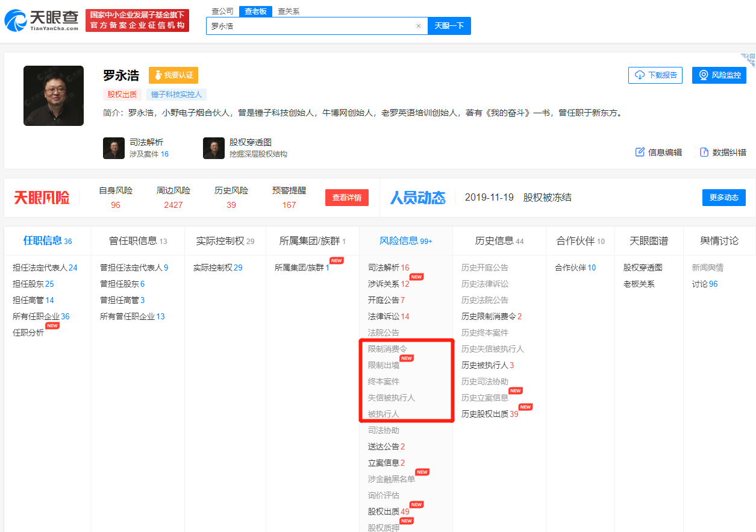Click 担任法定代表人 24
756x532 pixels.
pos(45,268)
